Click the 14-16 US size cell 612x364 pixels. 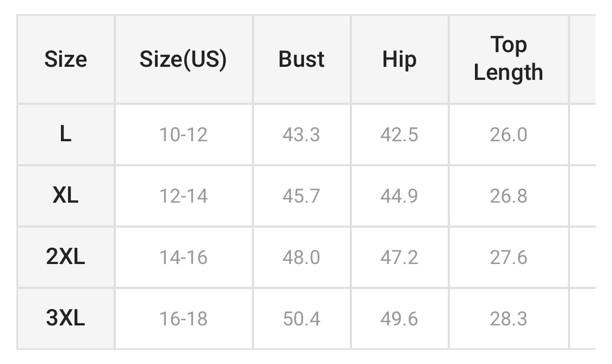[183, 257]
